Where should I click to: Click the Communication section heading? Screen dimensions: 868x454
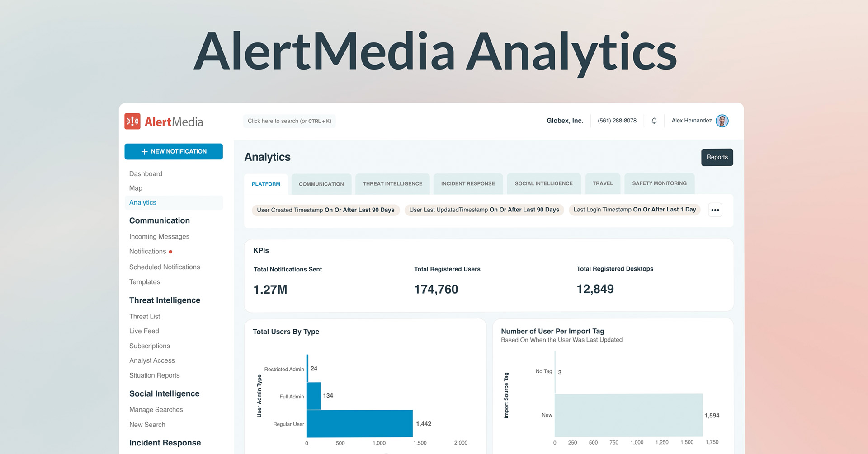click(160, 220)
